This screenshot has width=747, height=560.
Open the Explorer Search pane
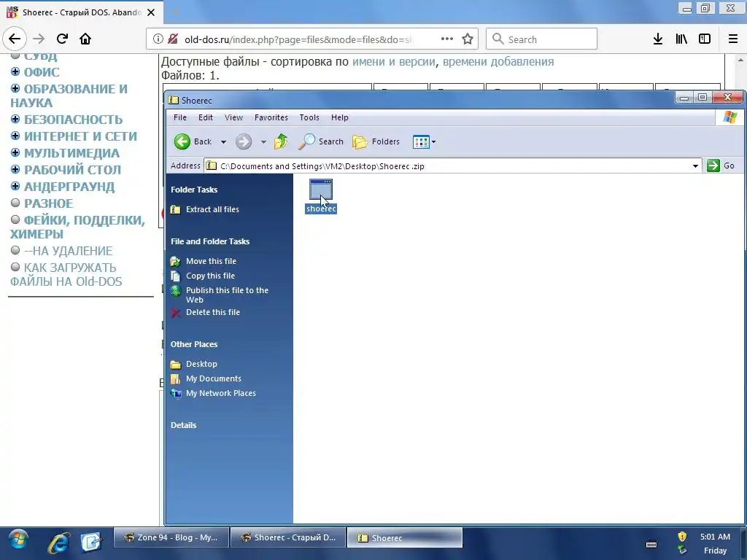click(x=321, y=141)
